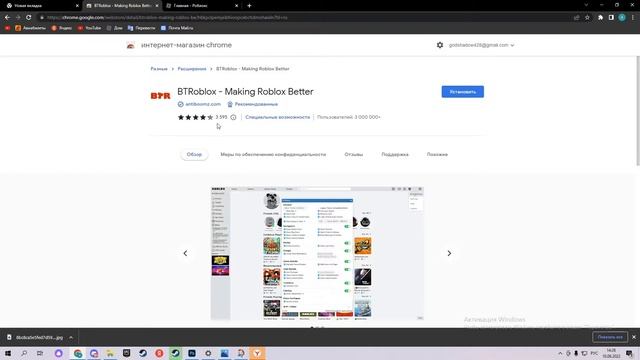The height and width of the screenshot is (360, 640).
Task: Open a new browser tab
Action: point(249,6)
